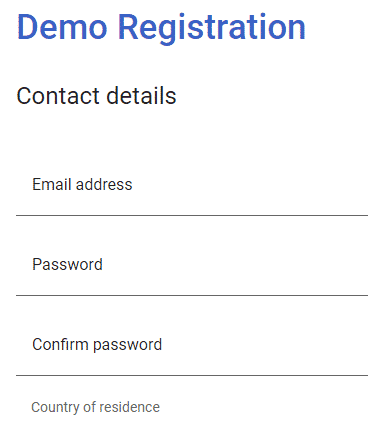The height and width of the screenshot is (431, 368).
Task: Click the underline beneath Confirm password
Action: 192,375
